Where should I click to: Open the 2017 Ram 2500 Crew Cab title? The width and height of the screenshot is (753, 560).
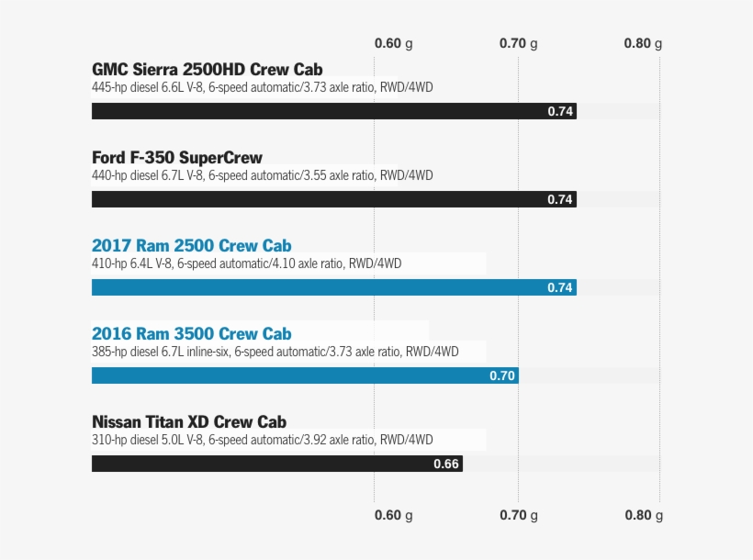192,245
